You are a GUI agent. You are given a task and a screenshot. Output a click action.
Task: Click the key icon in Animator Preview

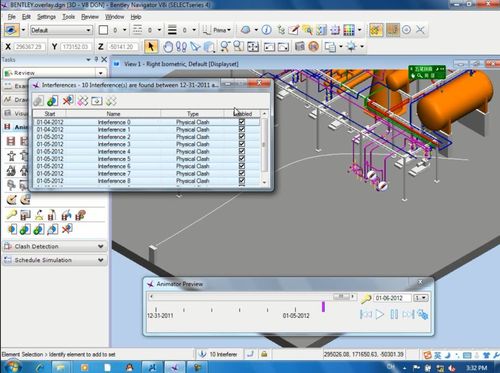click(366, 298)
